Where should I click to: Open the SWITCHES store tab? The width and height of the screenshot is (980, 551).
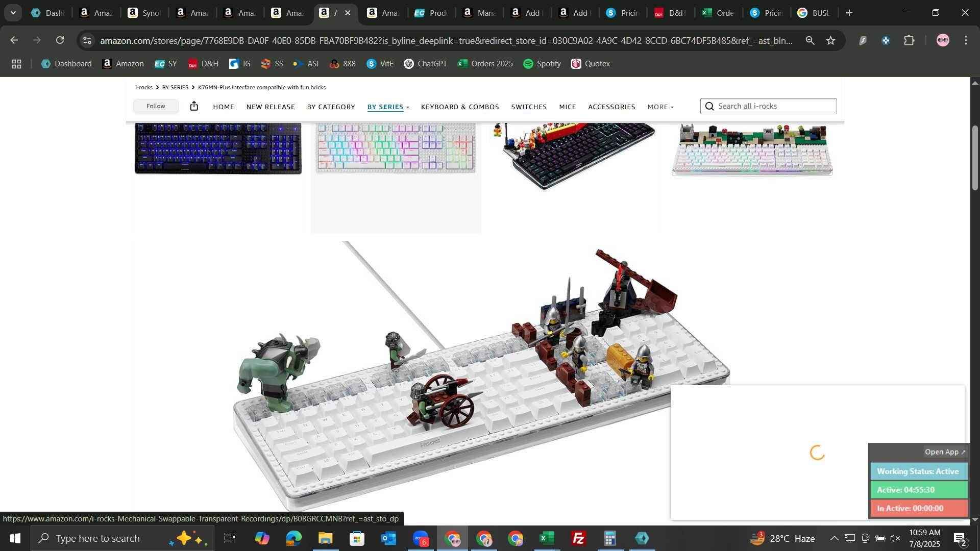click(529, 107)
